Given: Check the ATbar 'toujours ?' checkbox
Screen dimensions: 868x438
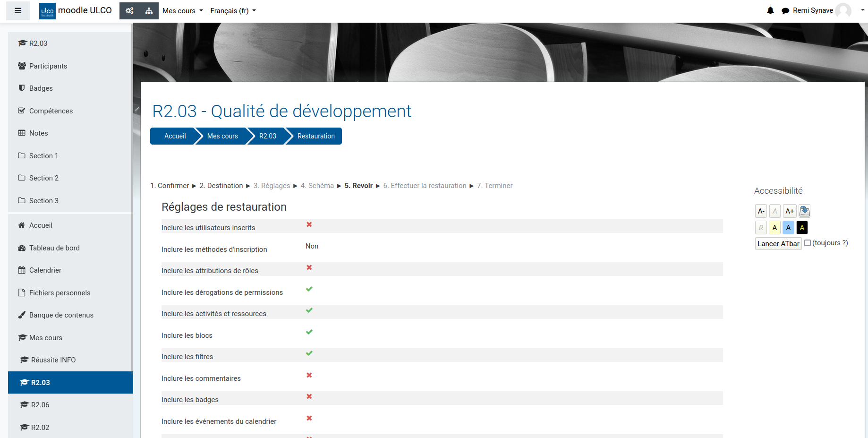Looking at the screenshot, I should point(808,243).
